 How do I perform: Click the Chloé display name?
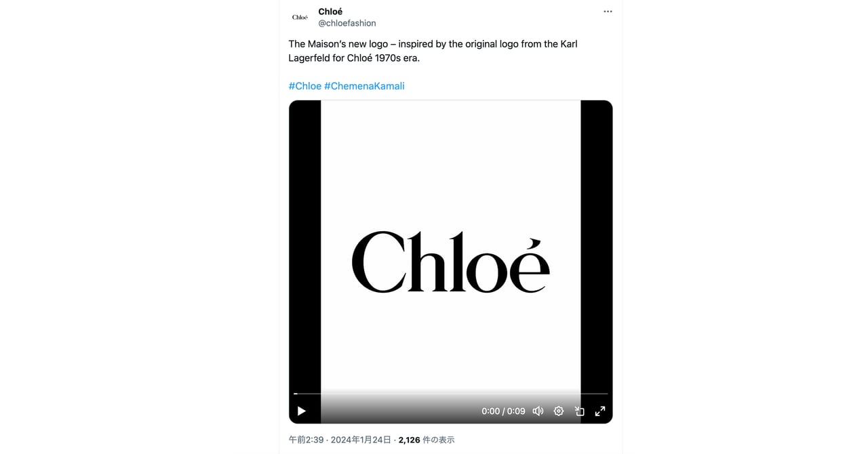click(330, 12)
